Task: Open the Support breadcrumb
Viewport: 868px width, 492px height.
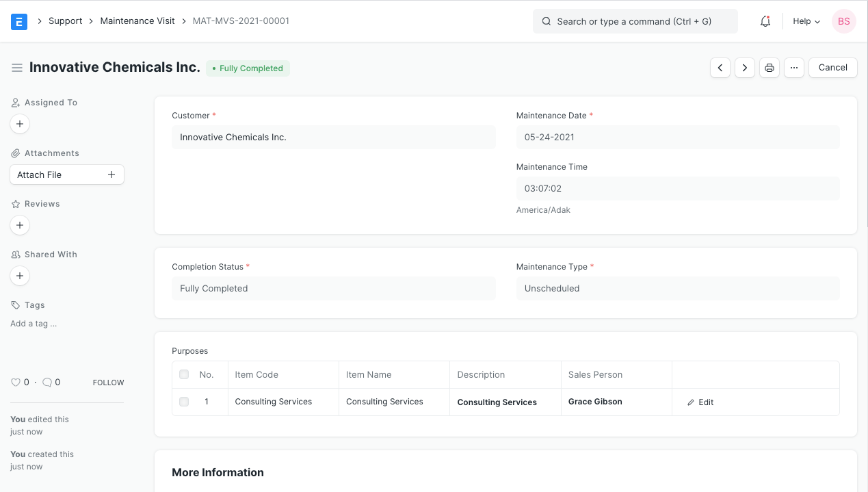Action: (65, 21)
